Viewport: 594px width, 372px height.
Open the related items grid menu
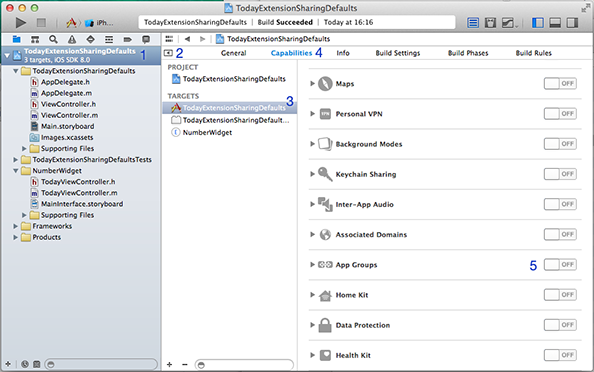coord(169,39)
